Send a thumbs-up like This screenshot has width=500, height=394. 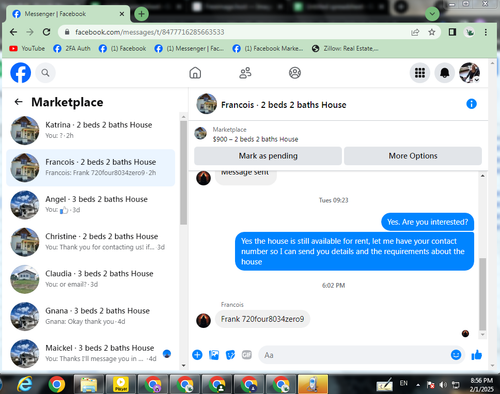coord(477,355)
